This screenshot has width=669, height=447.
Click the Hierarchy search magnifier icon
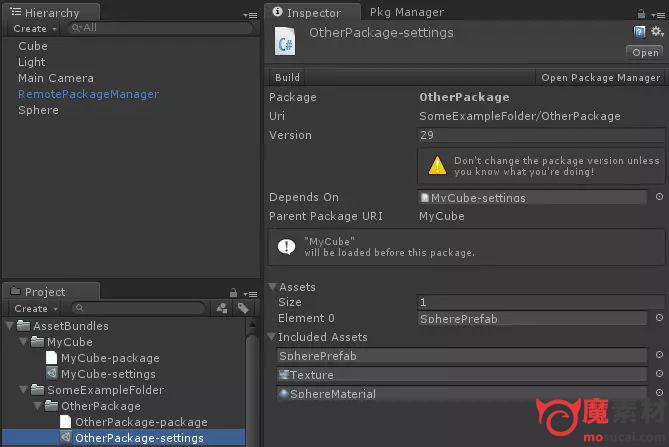[x=76, y=28]
